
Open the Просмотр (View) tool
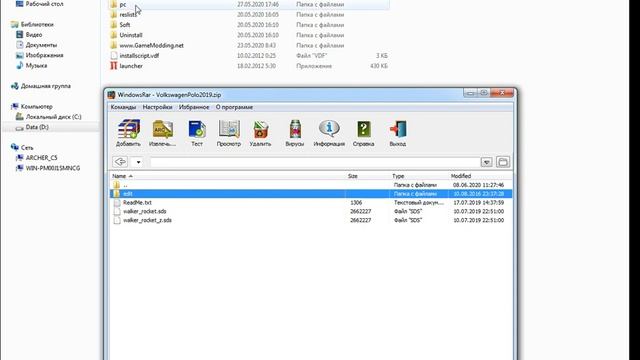tap(229, 133)
